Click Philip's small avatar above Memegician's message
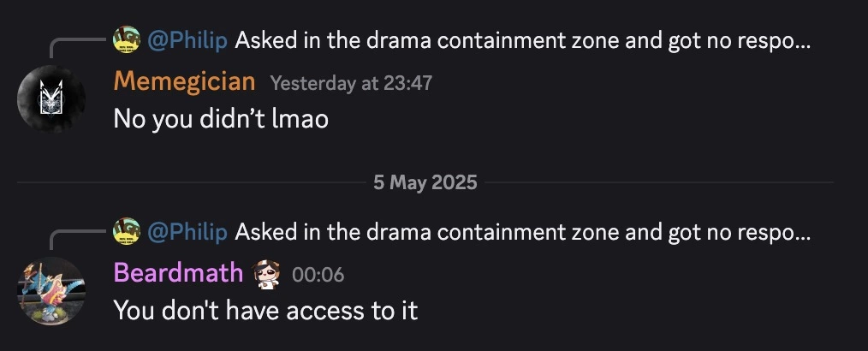 pos(127,40)
